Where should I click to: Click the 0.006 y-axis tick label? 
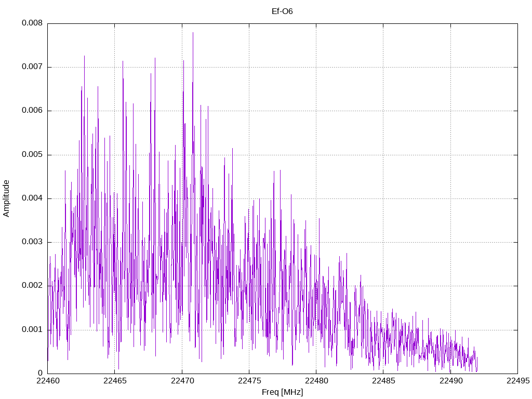(32, 110)
